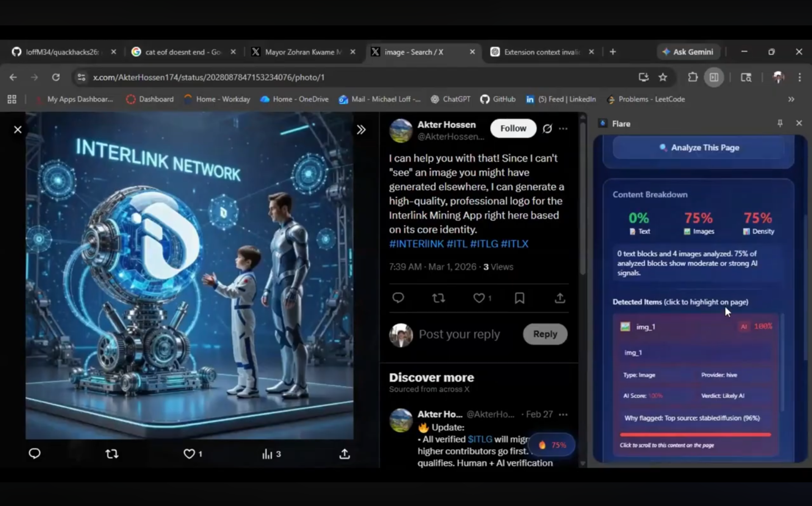Switch to Mayor Zohran Kwame X tab

tap(303, 52)
